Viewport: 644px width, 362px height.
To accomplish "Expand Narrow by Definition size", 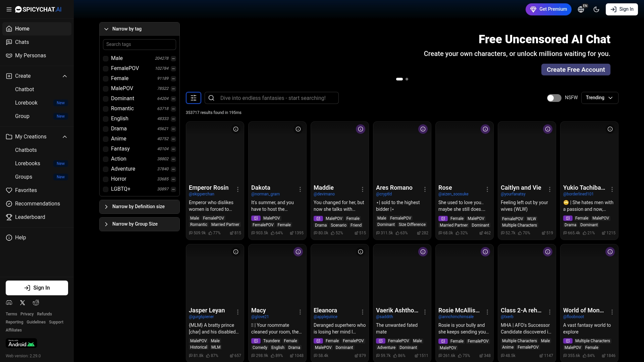I will 140,207.
